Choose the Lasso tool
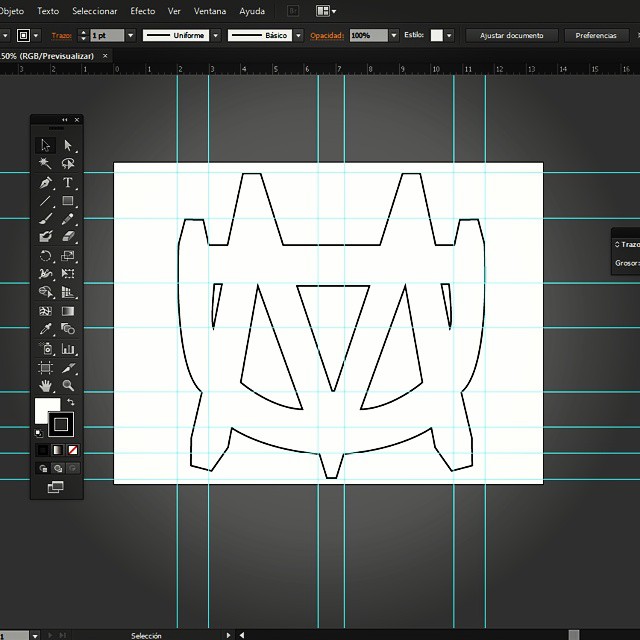Screen dimensions: 640x640 pyautogui.click(x=68, y=163)
